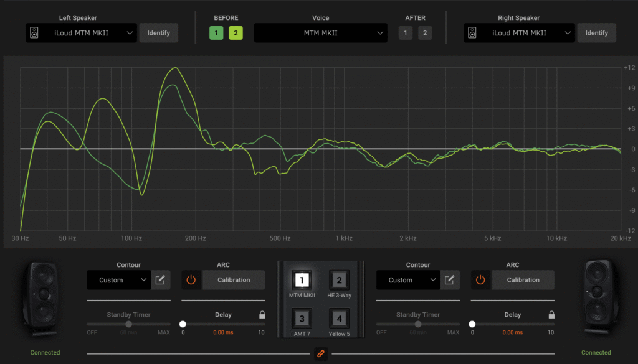Start left speaker ARC Calibration

234,280
